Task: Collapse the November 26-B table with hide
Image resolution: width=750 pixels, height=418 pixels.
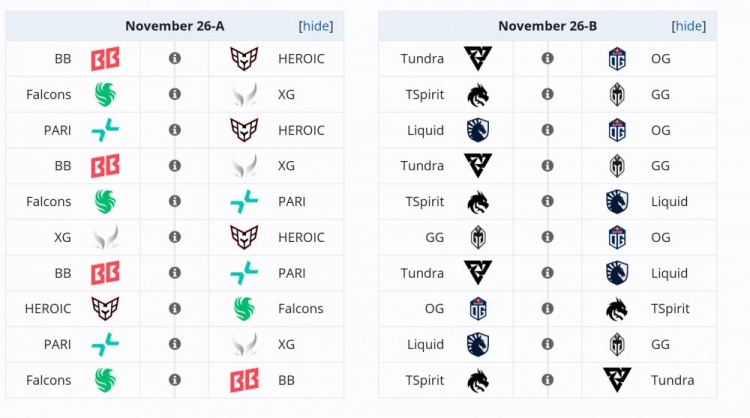Action: click(x=689, y=26)
